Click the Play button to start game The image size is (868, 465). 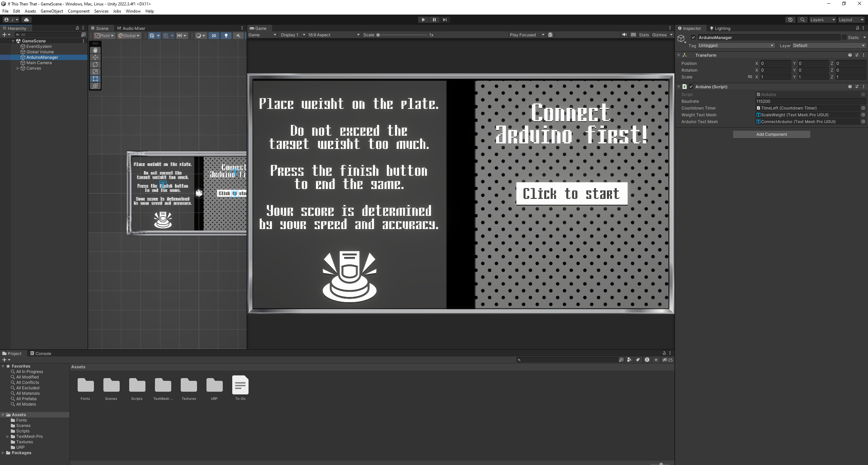pos(424,20)
